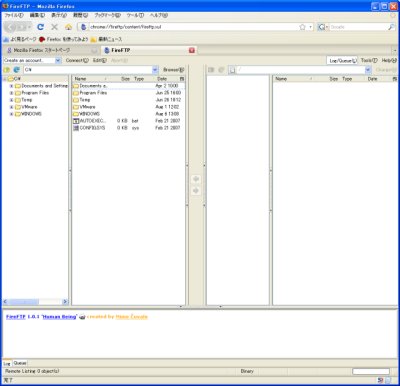Collapse the C:\ root tree node
This screenshot has width=400, height=386.
[x=5, y=79]
